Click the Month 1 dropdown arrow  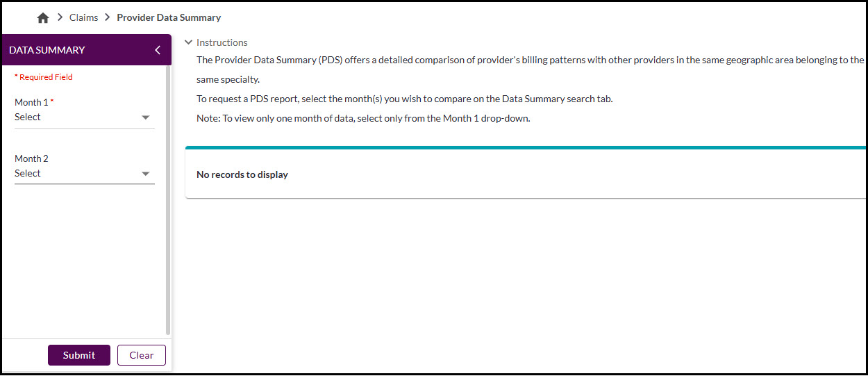pyautogui.click(x=146, y=117)
